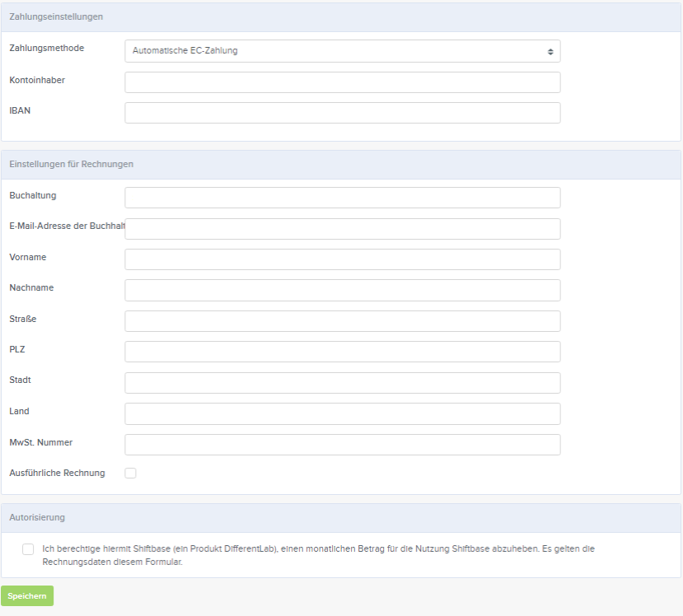
Task: Click the Stadt input field
Action: (343, 383)
